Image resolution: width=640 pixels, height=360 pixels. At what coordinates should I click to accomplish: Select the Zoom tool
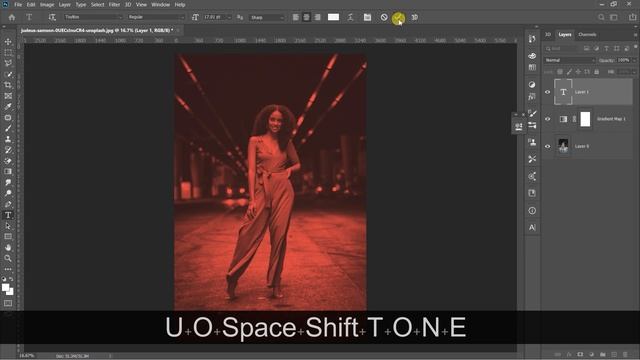click(8, 258)
